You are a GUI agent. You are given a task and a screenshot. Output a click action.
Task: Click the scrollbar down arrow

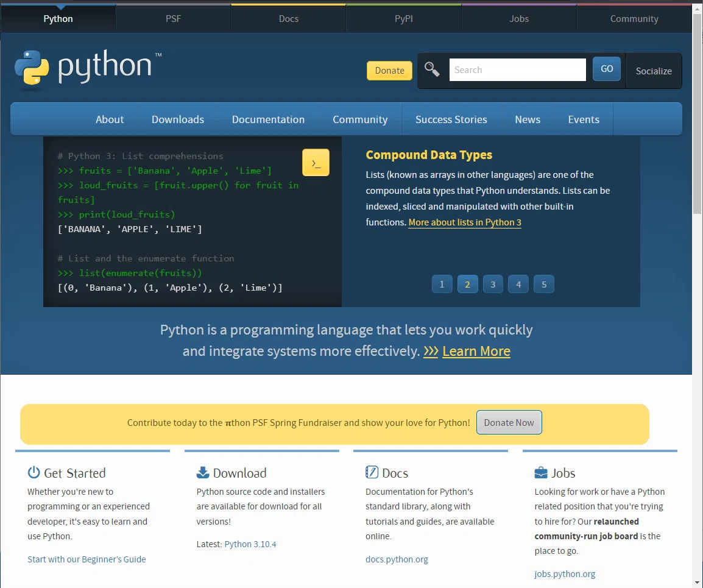[698, 583]
